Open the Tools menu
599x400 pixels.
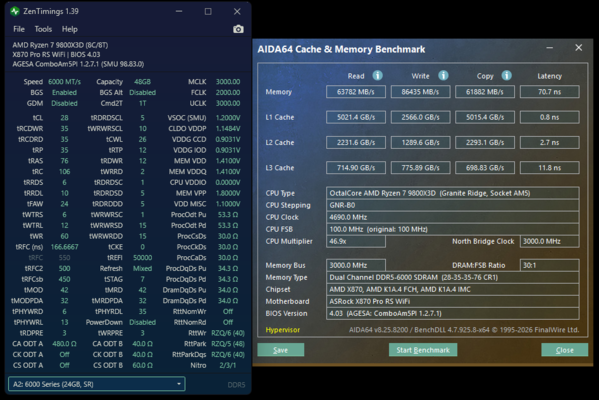43,29
